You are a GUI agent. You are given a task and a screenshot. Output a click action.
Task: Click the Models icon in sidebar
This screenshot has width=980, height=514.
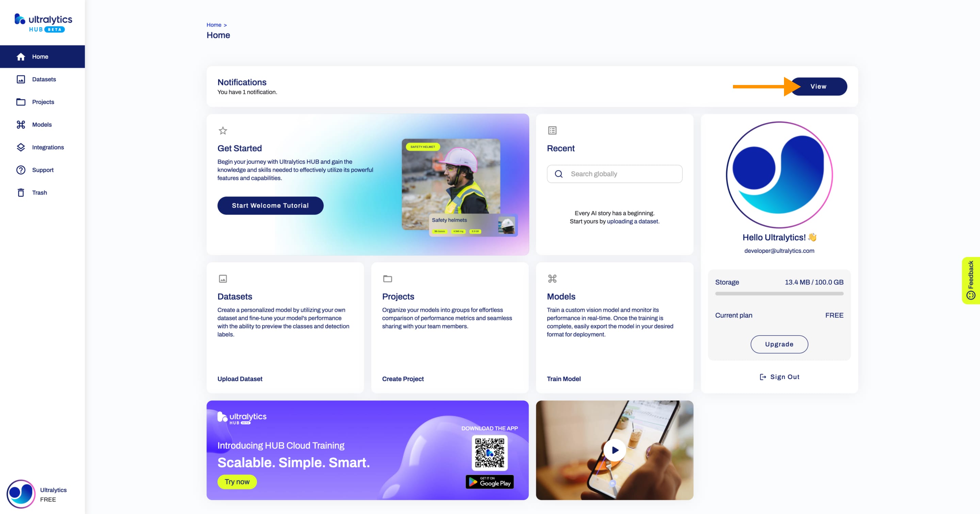click(x=21, y=124)
